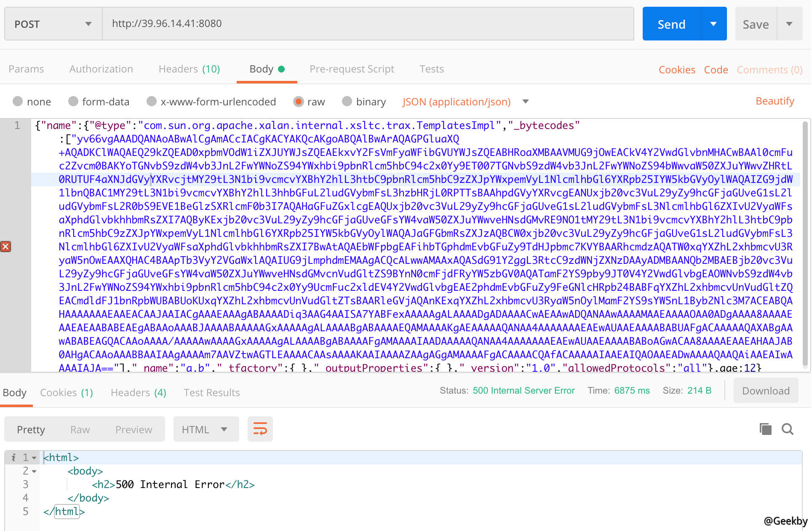Open the JSON content-type dropdown
Screen dimensions: 812x531
click(x=525, y=101)
